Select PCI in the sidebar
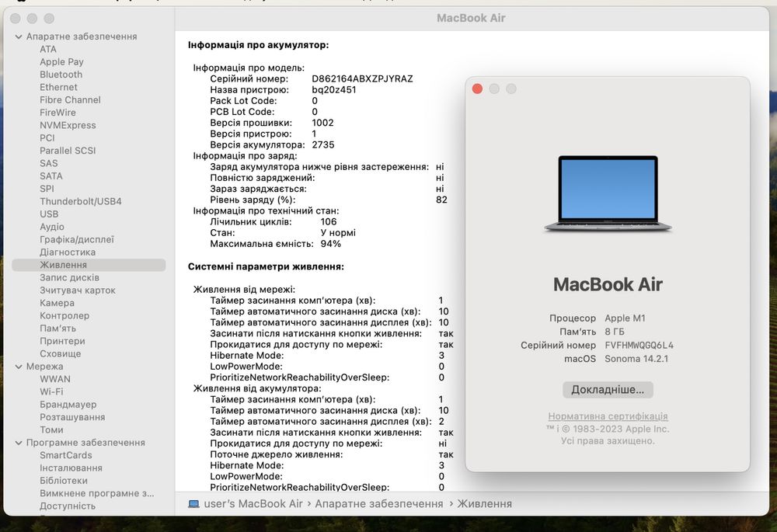This screenshot has height=532, width=777. click(47, 138)
